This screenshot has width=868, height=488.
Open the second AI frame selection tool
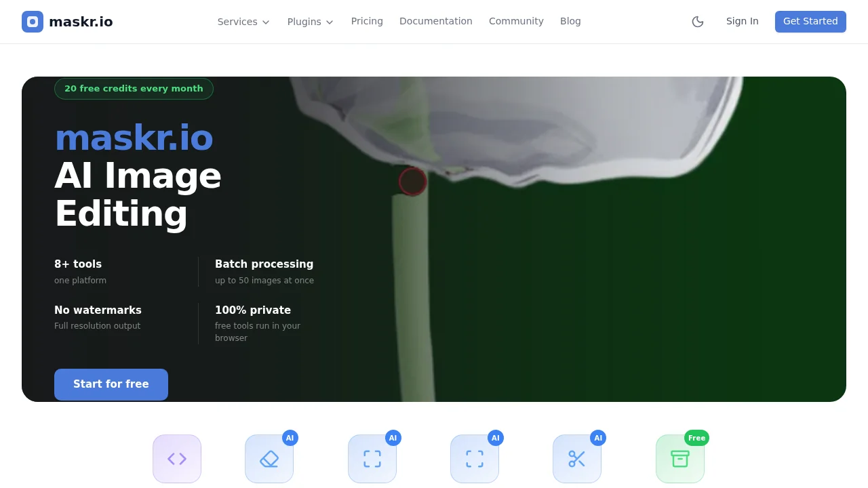[475, 459]
